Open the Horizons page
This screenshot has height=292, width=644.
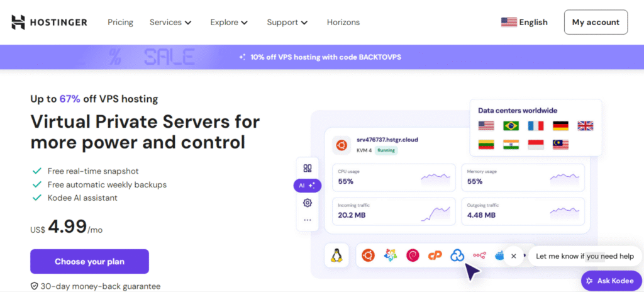coord(343,22)
